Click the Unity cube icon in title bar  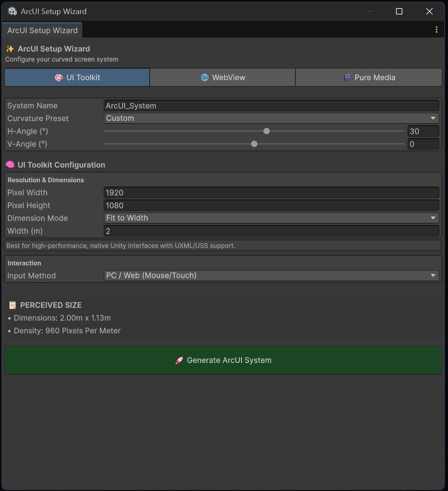[12, 11]
